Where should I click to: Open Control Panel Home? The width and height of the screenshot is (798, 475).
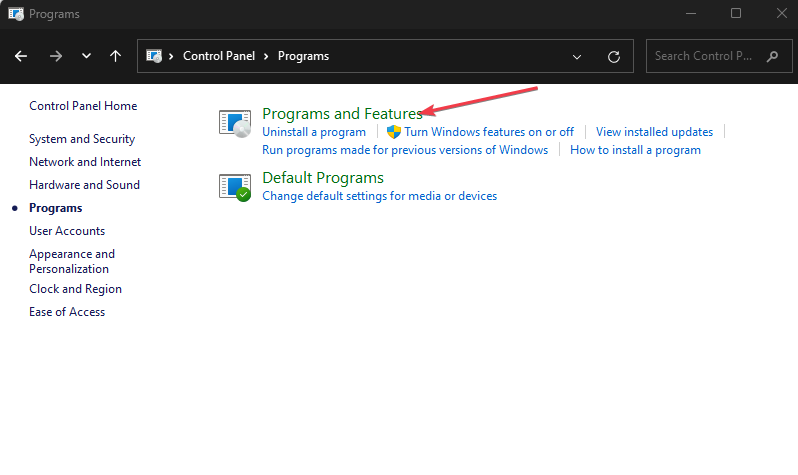tap(83, 106)
